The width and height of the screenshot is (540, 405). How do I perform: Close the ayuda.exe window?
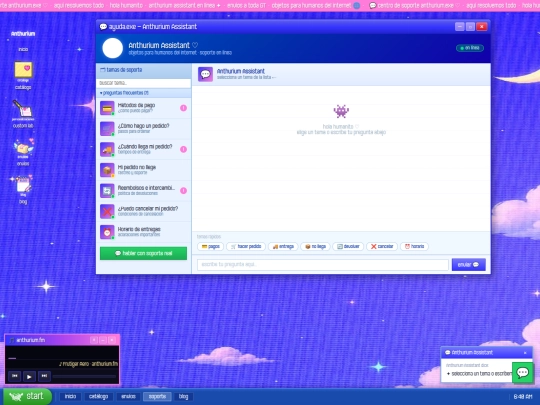[x=481, y=27]
